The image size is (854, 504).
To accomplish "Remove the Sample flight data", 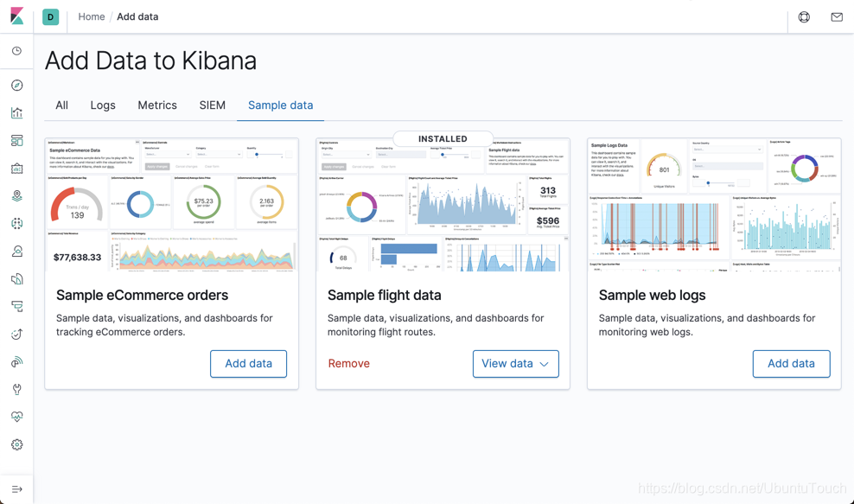I will 348,363.
